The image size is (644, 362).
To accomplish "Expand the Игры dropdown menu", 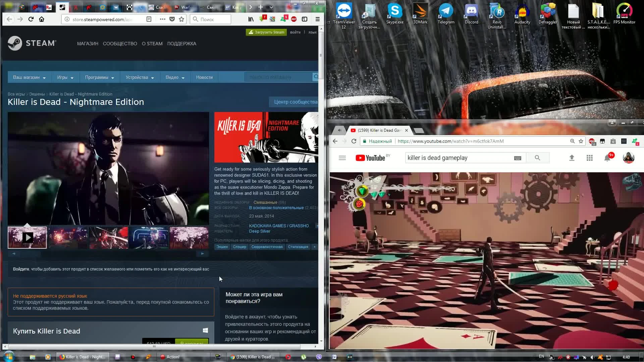I will pyautogui.click(x=65, y=77).
